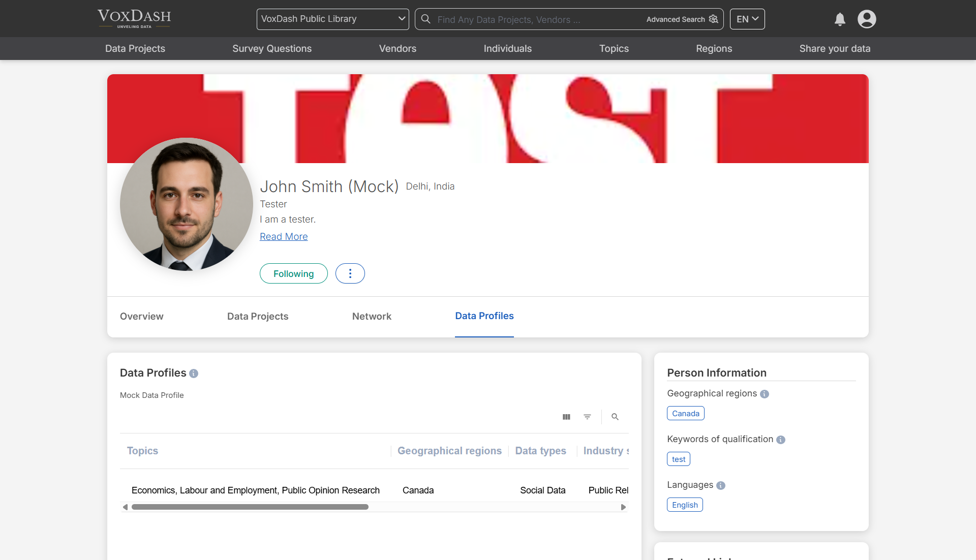This screenshot has height=560, width=976.
Task: Open the VoxDash Public Library library selector
Action: point(332,19)
